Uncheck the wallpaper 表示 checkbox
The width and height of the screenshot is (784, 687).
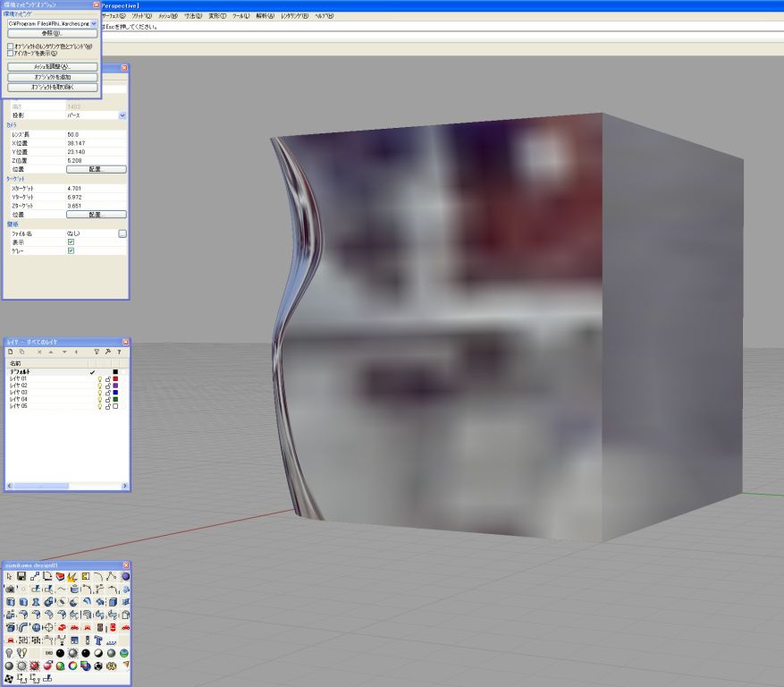[x=72, y=242]
